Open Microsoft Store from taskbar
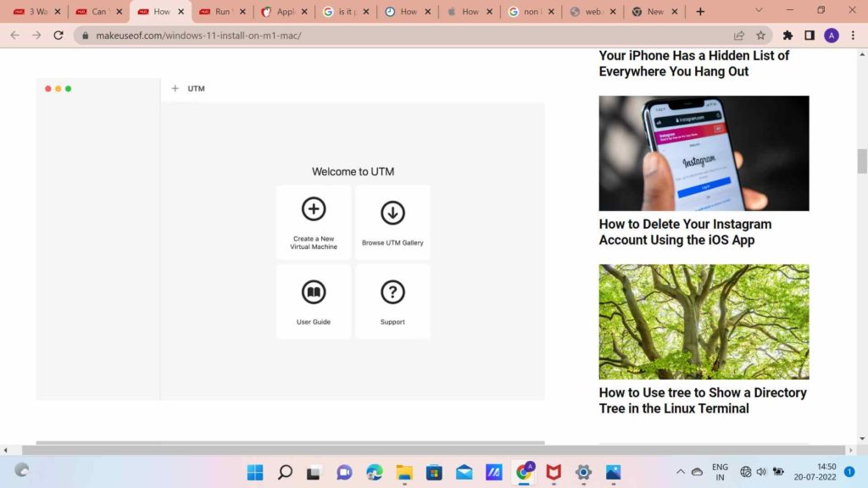Image resolution: width=868 pixels, height=488 pixels. pos(434,472)
